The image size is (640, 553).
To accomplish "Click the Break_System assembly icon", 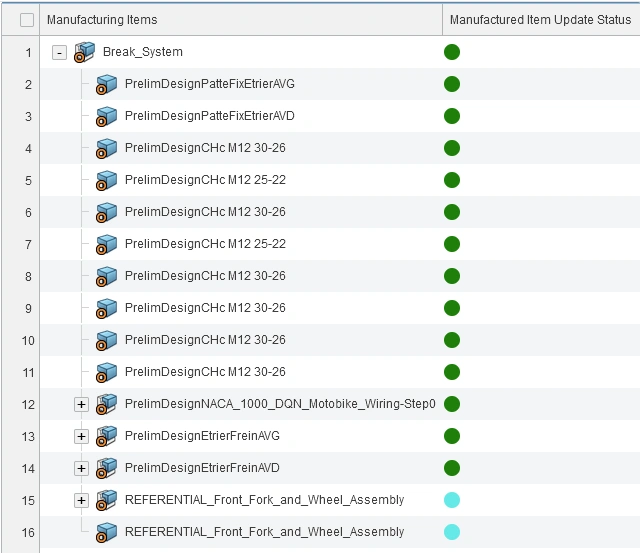I will click(x=84, y=52).
